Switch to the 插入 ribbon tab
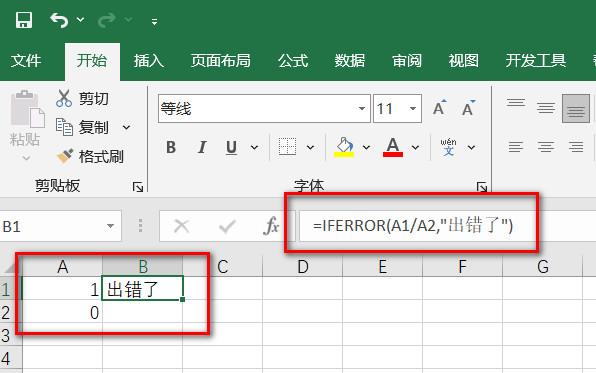 (149, 61)
